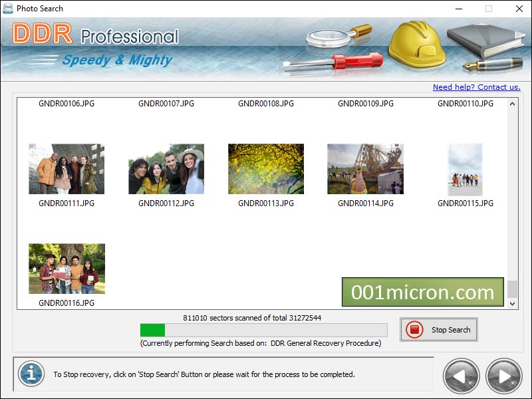Click the green sector scan progress bar
This screenshot has width=532, height=399.
click(263, 330)
